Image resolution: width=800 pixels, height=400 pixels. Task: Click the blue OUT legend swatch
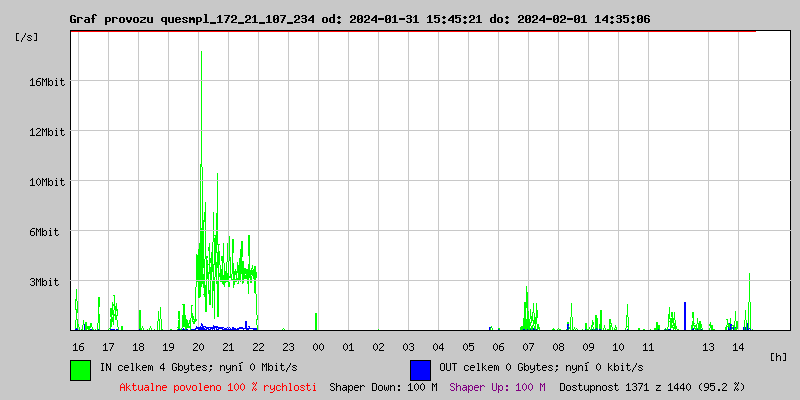(x=420, y=369)
